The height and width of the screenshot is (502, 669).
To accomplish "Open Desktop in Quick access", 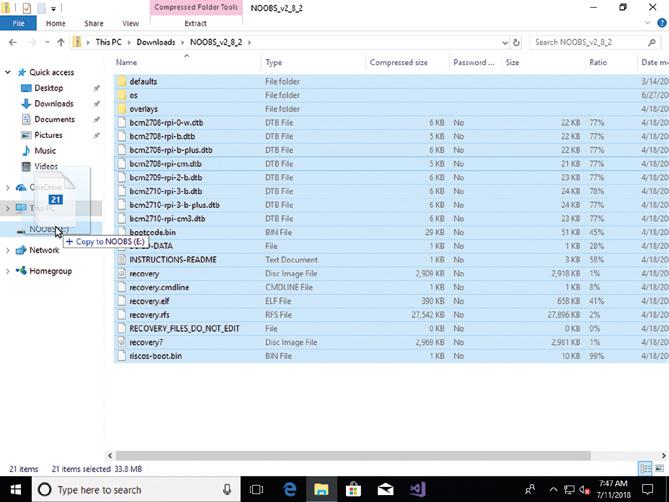I will click(48, 88).
